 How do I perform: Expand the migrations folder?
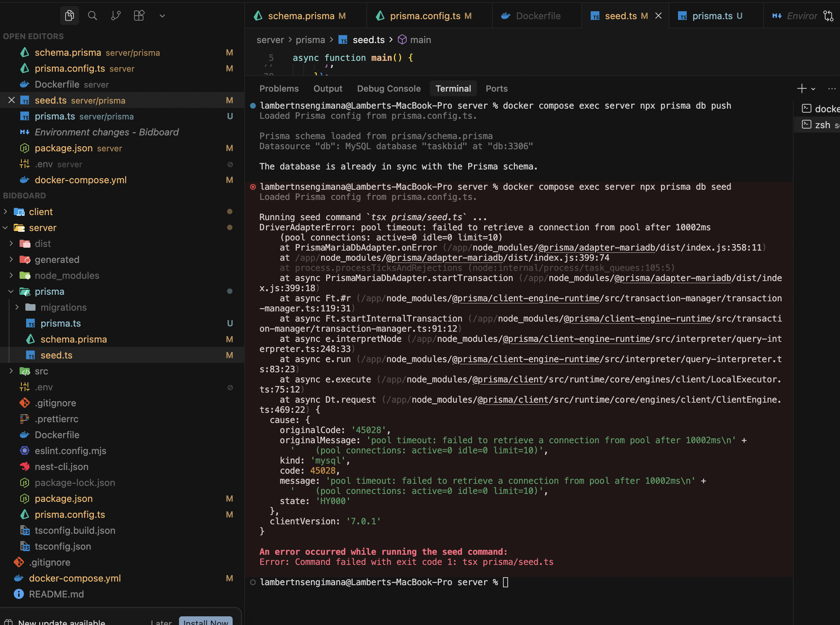click(x=17, y=307)
